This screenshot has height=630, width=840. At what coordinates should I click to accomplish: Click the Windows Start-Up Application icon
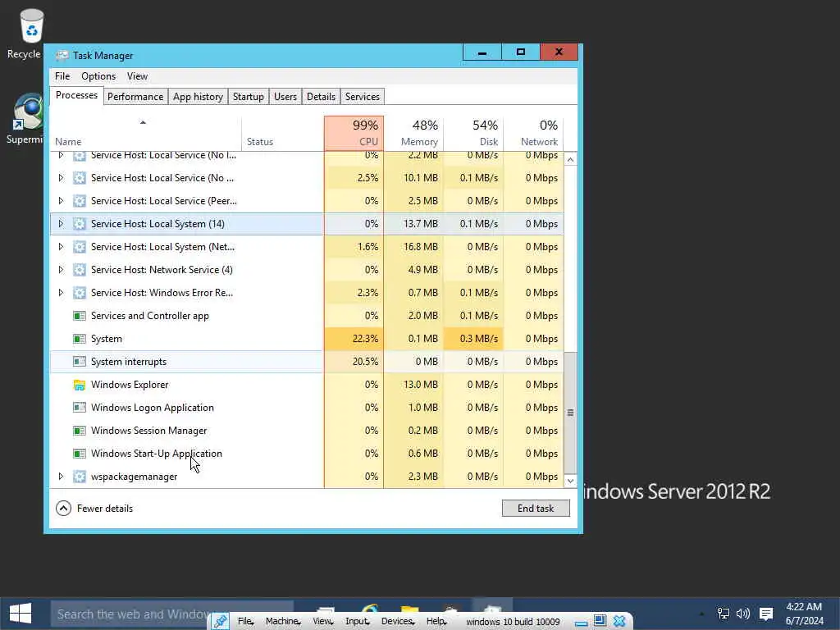[80, 454]
